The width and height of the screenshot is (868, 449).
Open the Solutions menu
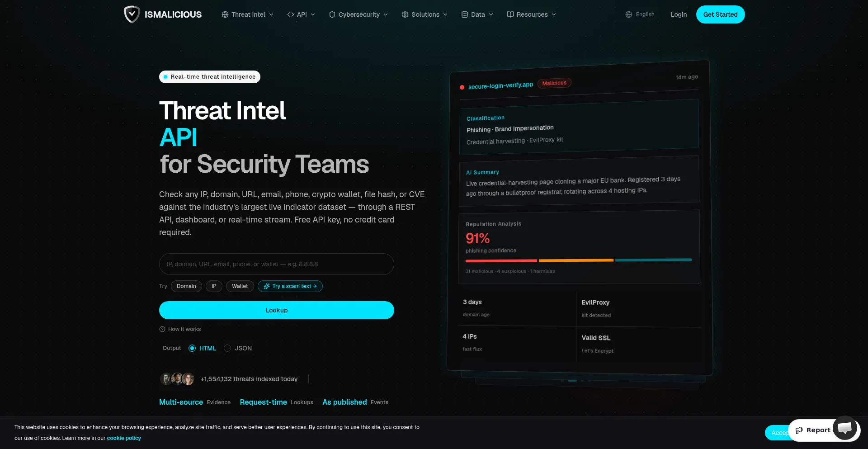pos(425,14)
